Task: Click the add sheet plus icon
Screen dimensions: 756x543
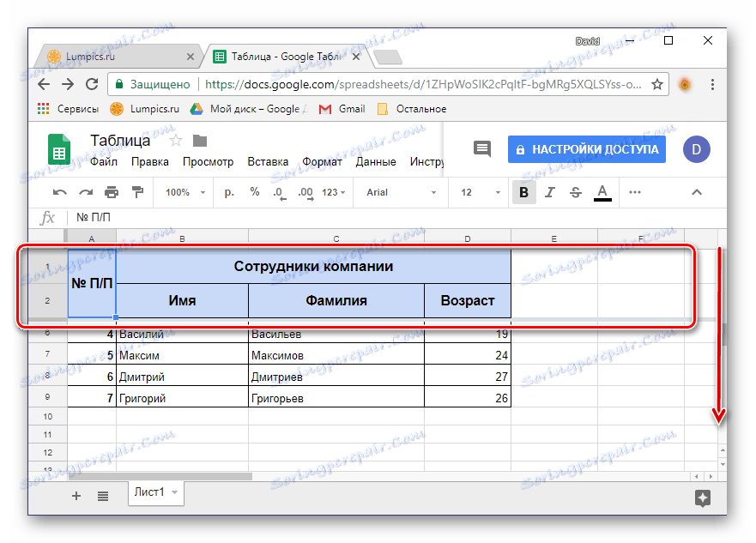Action: tap(76, 496)
